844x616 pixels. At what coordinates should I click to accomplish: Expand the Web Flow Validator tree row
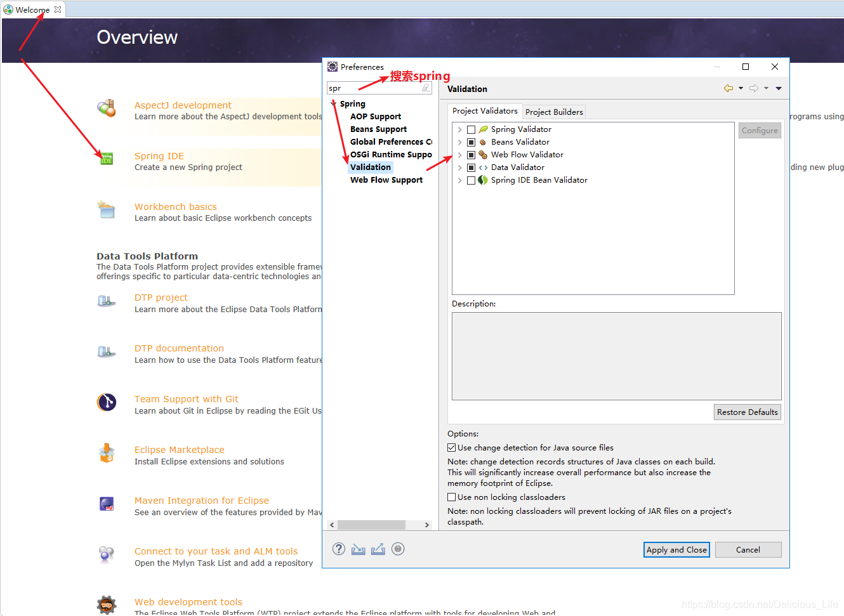pyautogui.click(x=459, y=155)
